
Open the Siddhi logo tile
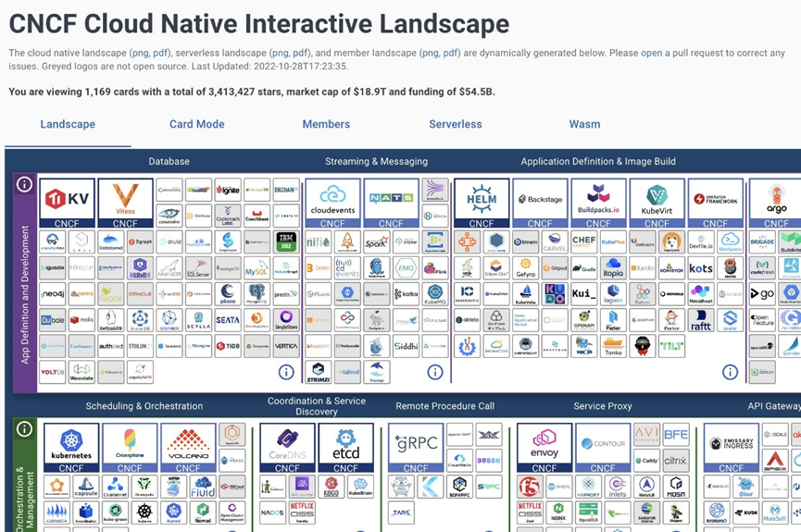(x=407, y=346)
